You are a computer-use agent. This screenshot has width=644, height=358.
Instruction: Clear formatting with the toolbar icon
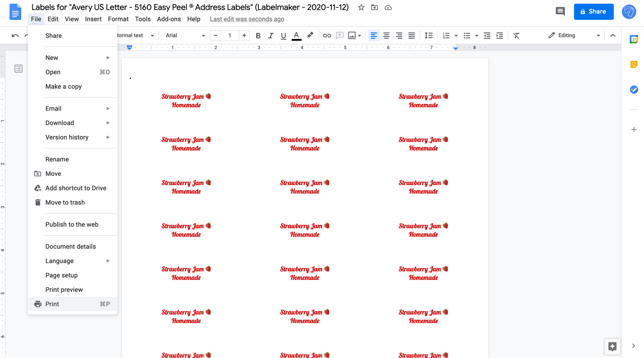pos(516,35)
